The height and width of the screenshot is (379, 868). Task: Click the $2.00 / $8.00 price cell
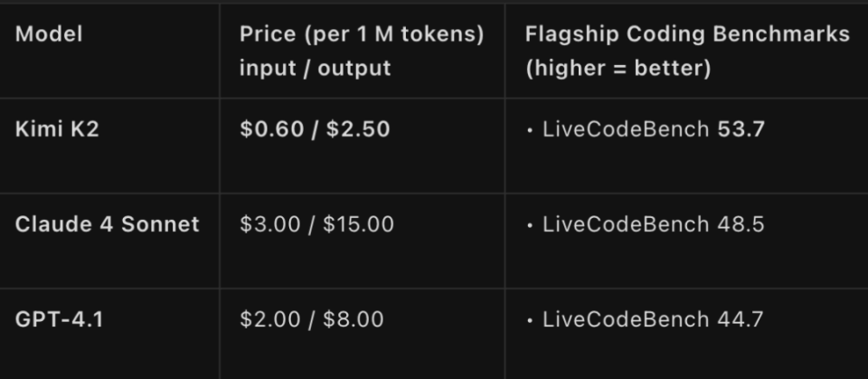tap(312, 319)
